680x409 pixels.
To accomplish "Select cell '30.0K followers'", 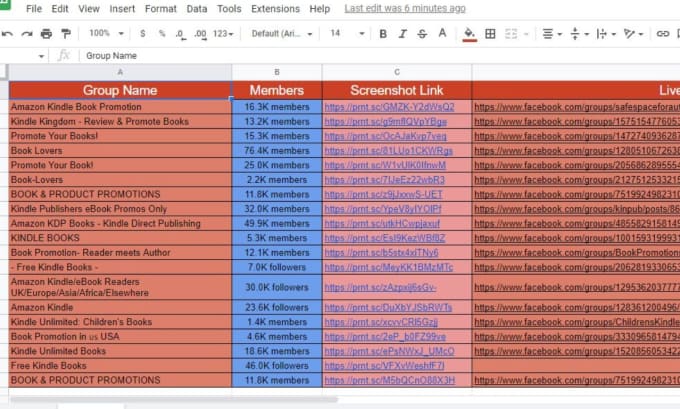I will click(x=277, y=287).
